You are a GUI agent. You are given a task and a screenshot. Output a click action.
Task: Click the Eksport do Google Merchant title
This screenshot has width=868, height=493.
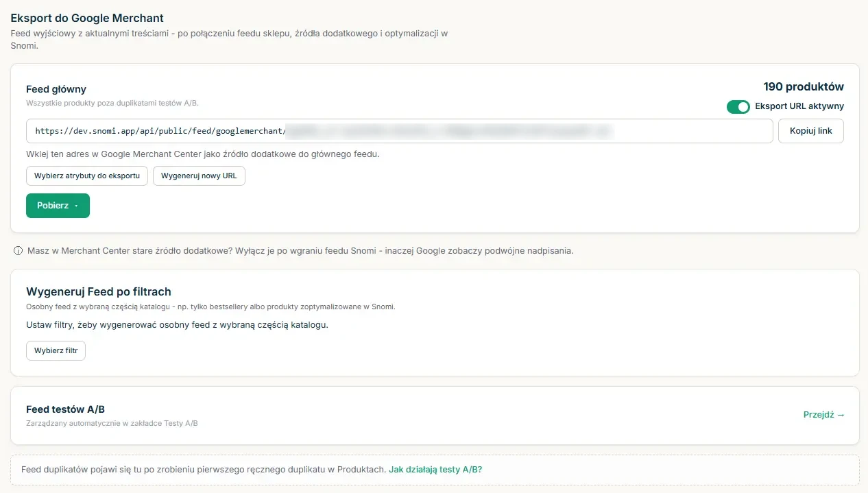tap(87, 19)
